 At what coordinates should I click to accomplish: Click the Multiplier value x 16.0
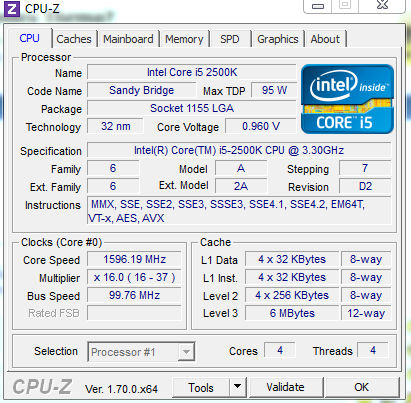coord(134,277)
